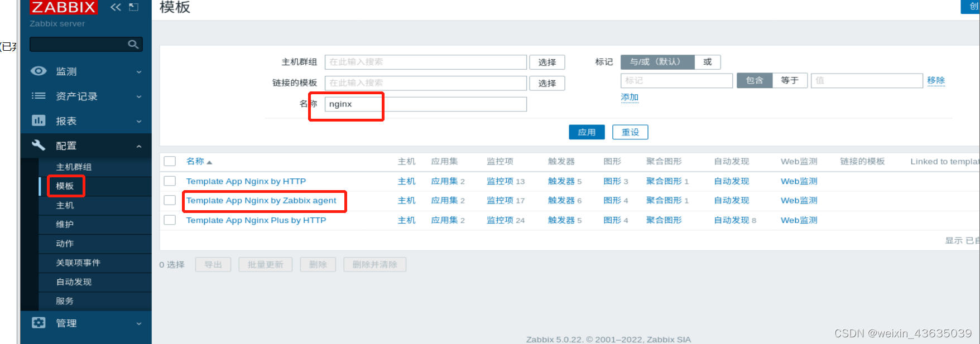
Task: Click the 标记 tag name input
Action: pos(676,80)
